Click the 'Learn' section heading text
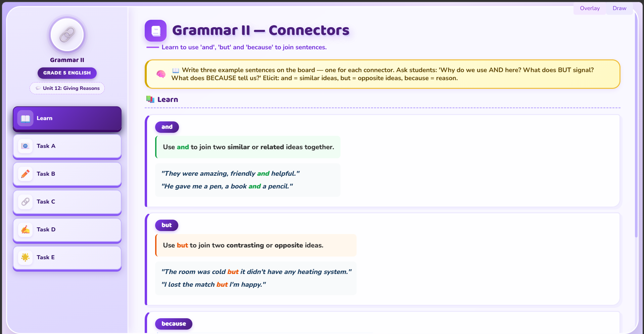Screen dimensions: 644x334 pos(168,100)
